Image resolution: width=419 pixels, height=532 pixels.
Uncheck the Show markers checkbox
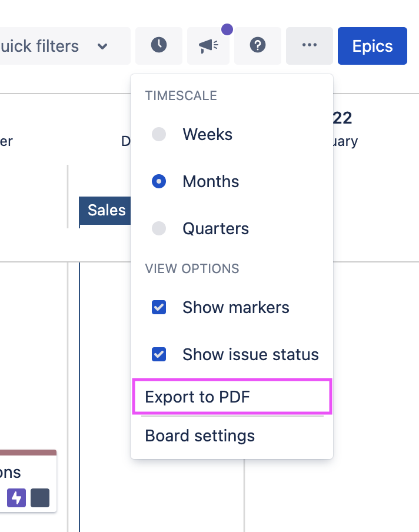tap(159, 307)
